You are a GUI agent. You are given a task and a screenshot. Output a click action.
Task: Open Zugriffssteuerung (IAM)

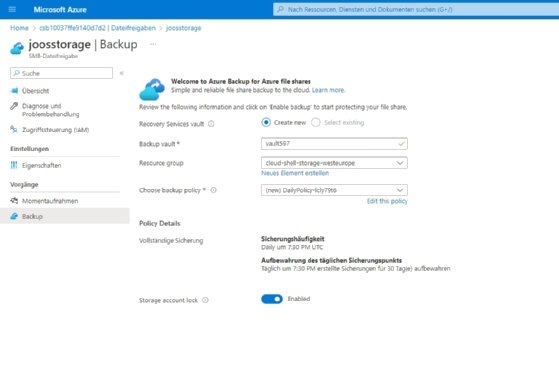coord(55,130)
